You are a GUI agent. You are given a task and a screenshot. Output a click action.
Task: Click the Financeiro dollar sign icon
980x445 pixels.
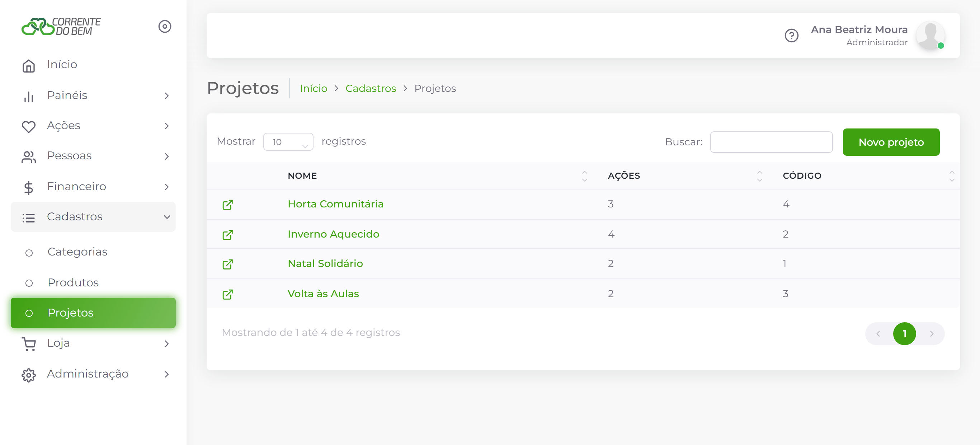click(29, 187)
